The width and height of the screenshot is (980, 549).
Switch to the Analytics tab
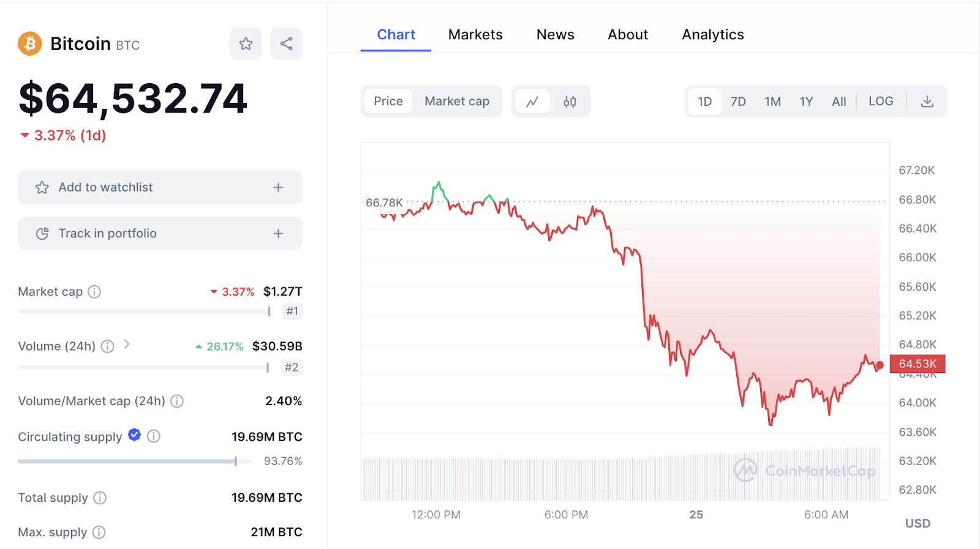click(713, 35)
